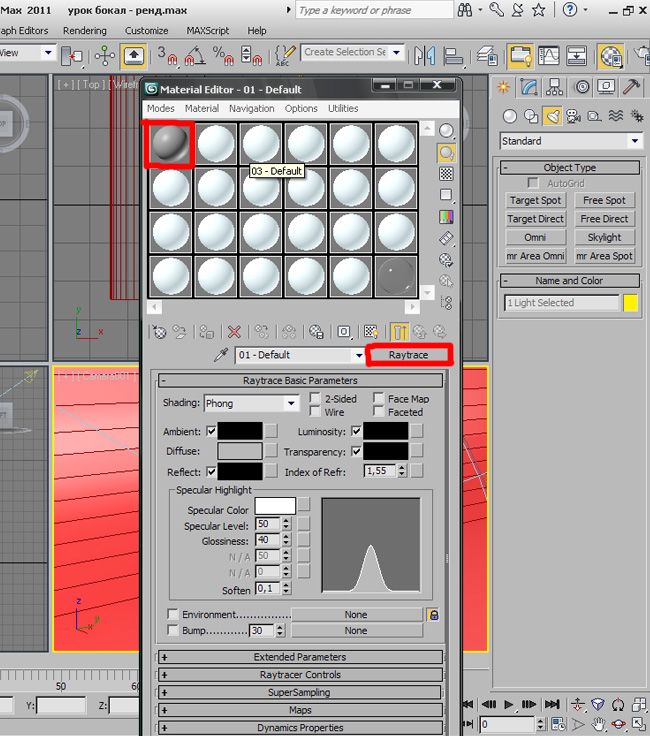Click the Mirror tool in main toolbar
650x736 pixels.
point(425,56)
